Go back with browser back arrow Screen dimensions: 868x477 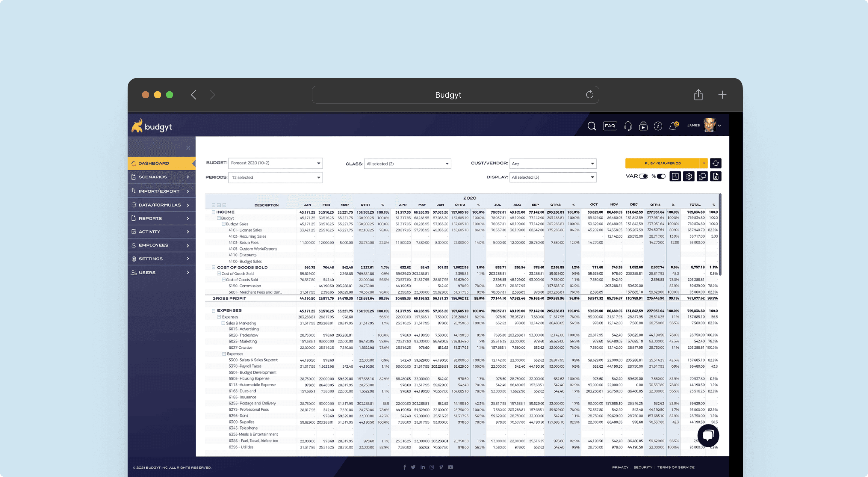193,95
